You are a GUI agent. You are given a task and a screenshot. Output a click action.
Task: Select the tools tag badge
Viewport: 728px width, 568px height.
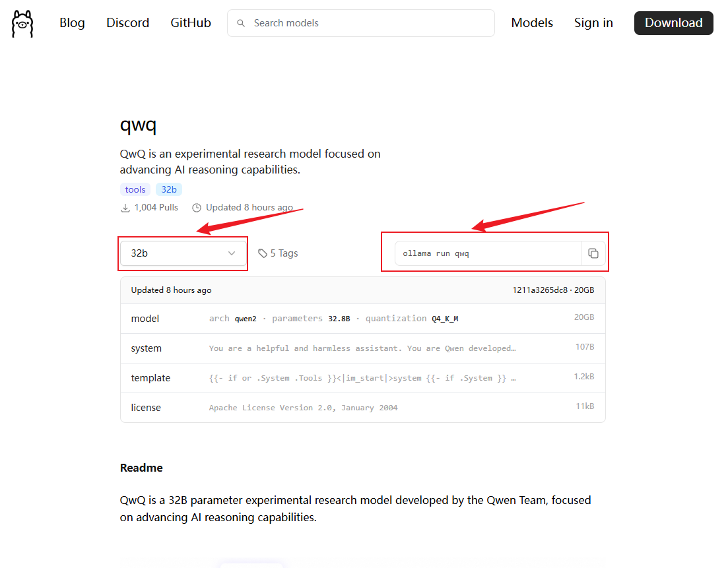(135, 189)
